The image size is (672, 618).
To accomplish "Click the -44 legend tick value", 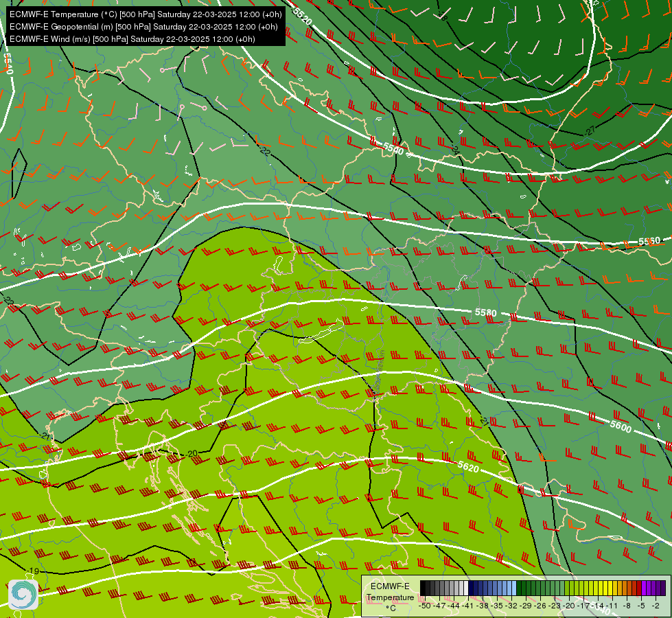I will (x=454, y=606).
